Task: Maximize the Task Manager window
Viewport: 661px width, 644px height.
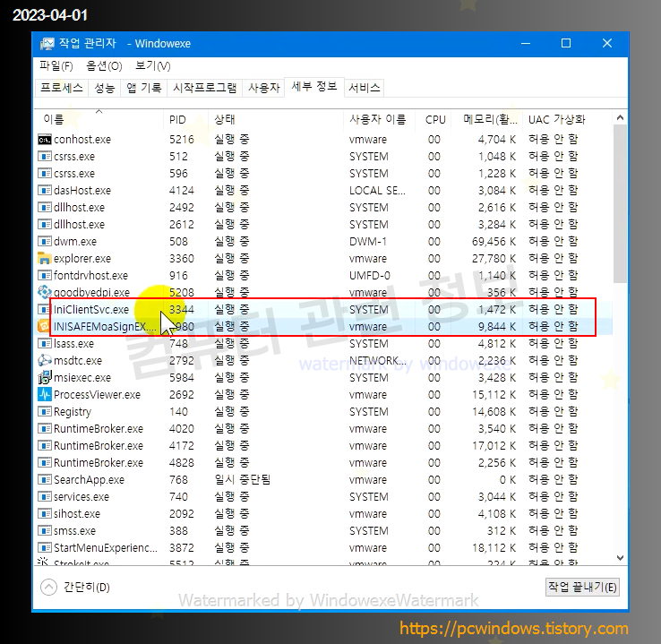Action: click(x=566, y=43)
